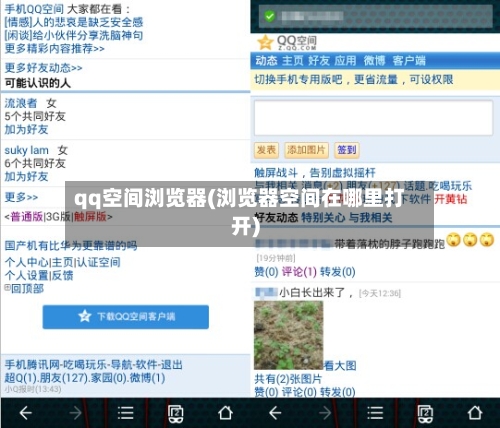Open 个人中心 link
The image size is (500, 428).
pyautogui.click(x=27, y=262)
